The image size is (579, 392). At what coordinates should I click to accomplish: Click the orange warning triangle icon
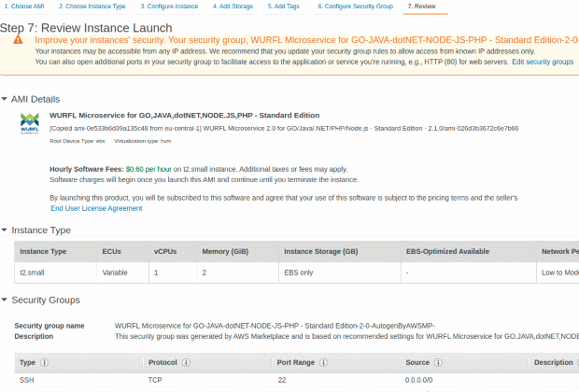pos(18,39)
